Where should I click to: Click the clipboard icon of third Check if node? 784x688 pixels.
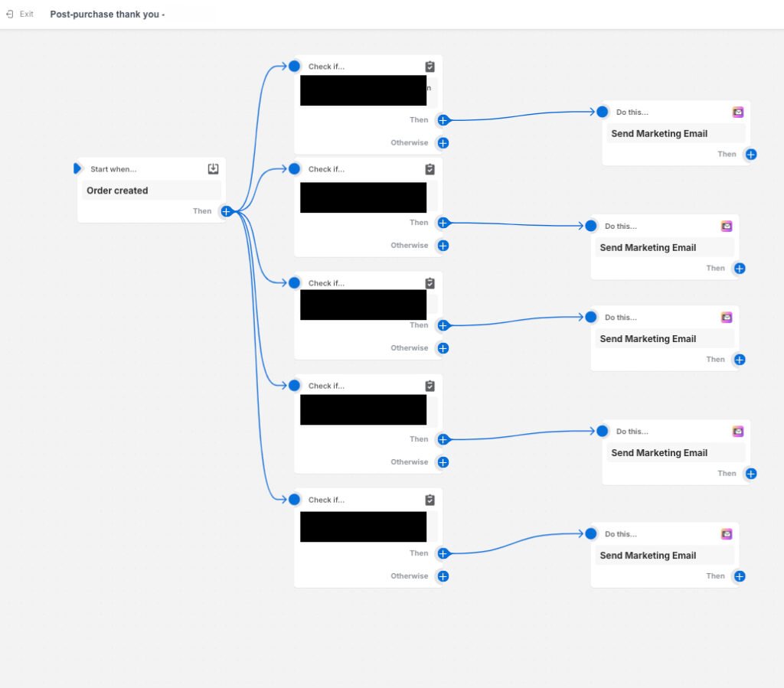tap(430, 283)
